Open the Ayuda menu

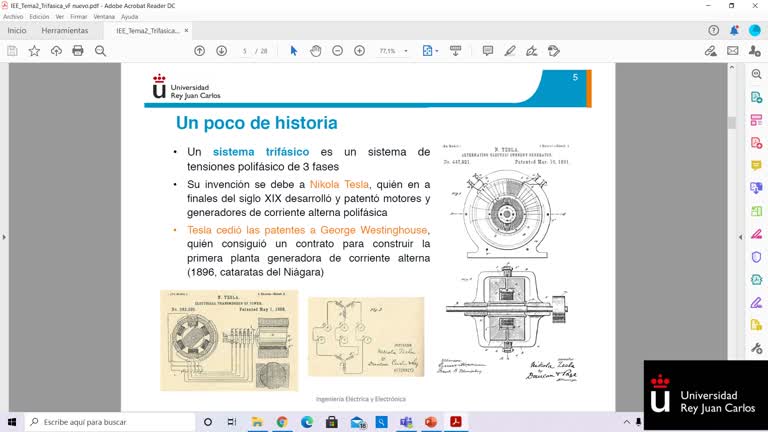[129, 17]
